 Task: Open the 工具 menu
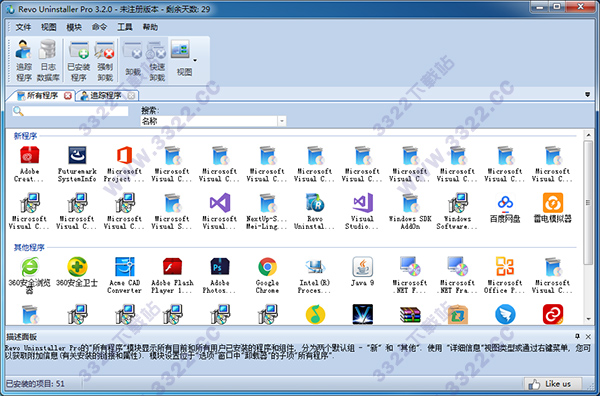coord(125,27)
